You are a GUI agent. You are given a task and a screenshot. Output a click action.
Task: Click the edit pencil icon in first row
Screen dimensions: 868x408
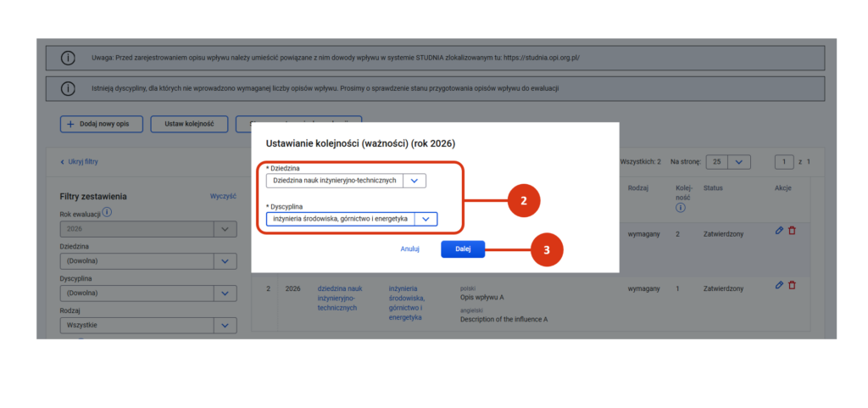click(x=780, y=231)
